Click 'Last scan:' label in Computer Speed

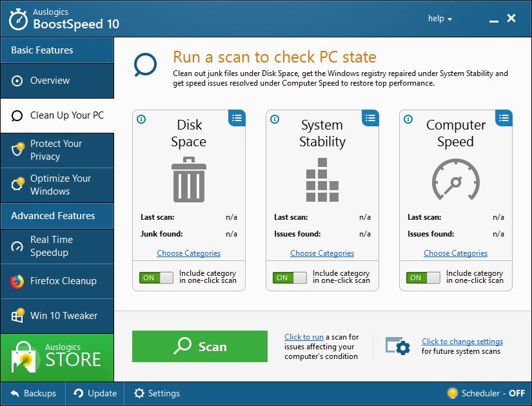pyautogui.click(x=424, y=217)
